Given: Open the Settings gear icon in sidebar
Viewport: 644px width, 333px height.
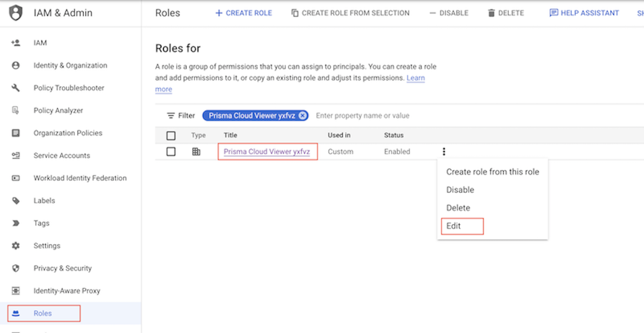Looking at the screenshot, I should [x=16, y=246].
